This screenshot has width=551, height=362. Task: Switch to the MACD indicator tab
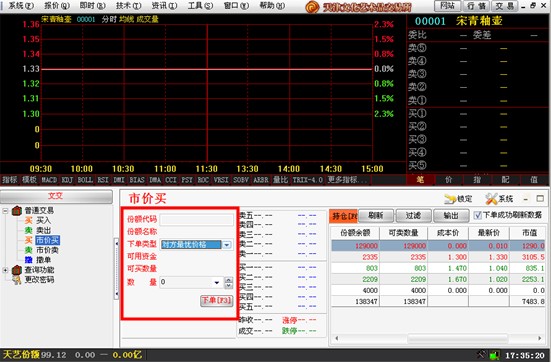(49, 180)
